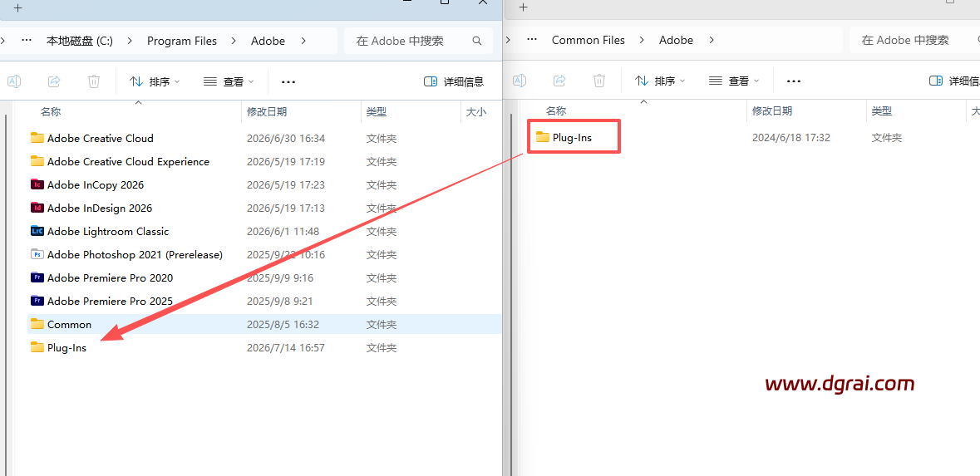Click 文件夹 type in the Common row
The image size is (980, 476).
click(382, 324)
